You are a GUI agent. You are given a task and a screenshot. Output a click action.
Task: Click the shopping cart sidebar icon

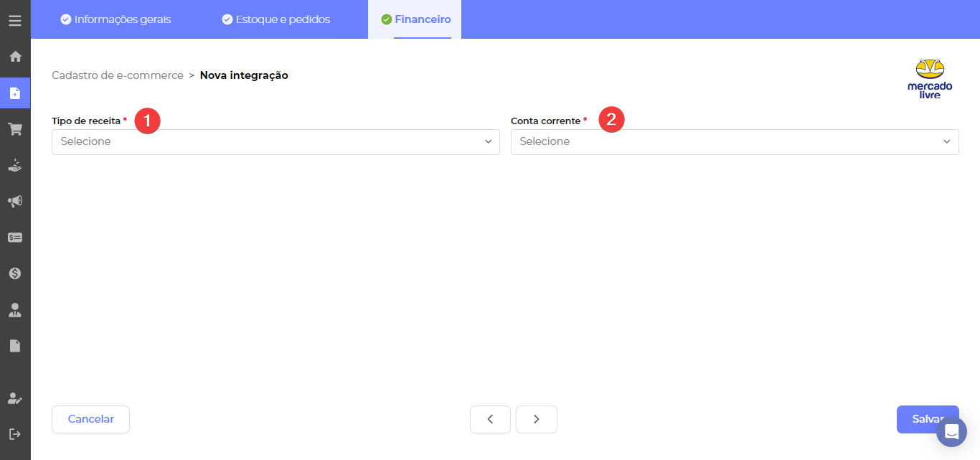pyautogui.click(x=15, y=129)
